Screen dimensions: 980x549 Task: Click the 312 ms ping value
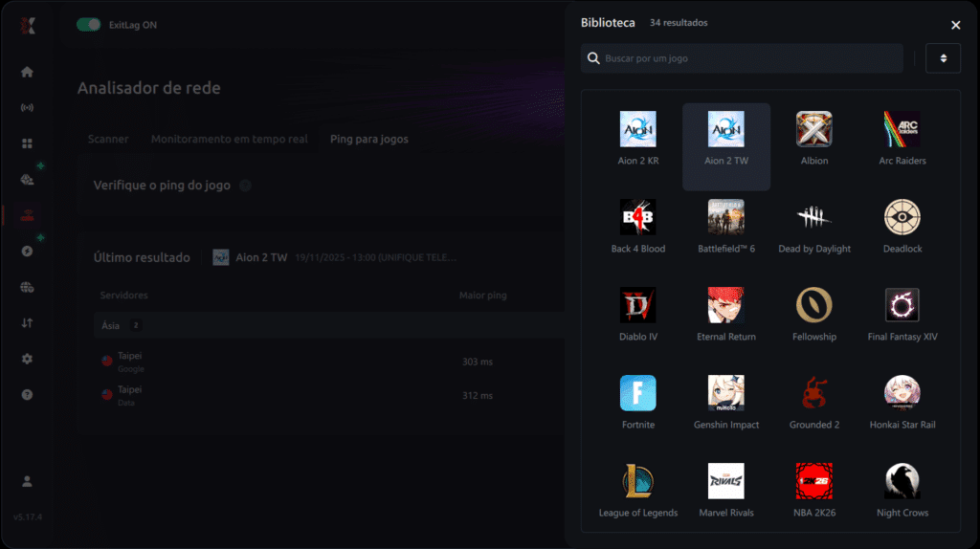coord(478,395)
